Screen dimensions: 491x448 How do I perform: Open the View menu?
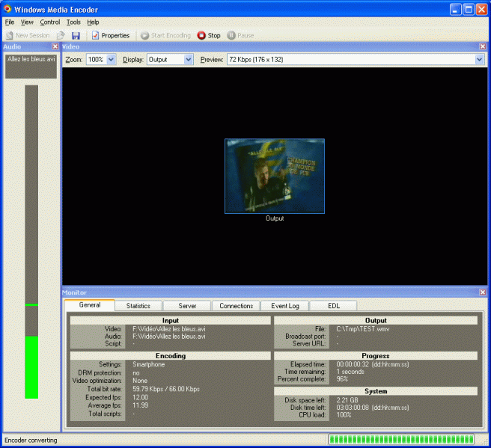[x=27, y=22]
